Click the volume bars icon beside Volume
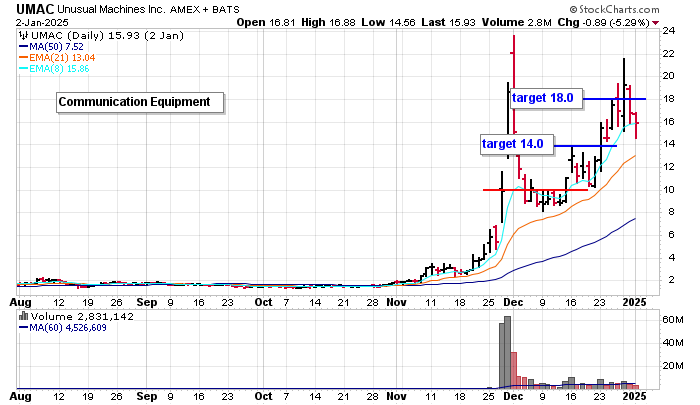The width and height of the screenshot is (700, 405). pos(24,317)
